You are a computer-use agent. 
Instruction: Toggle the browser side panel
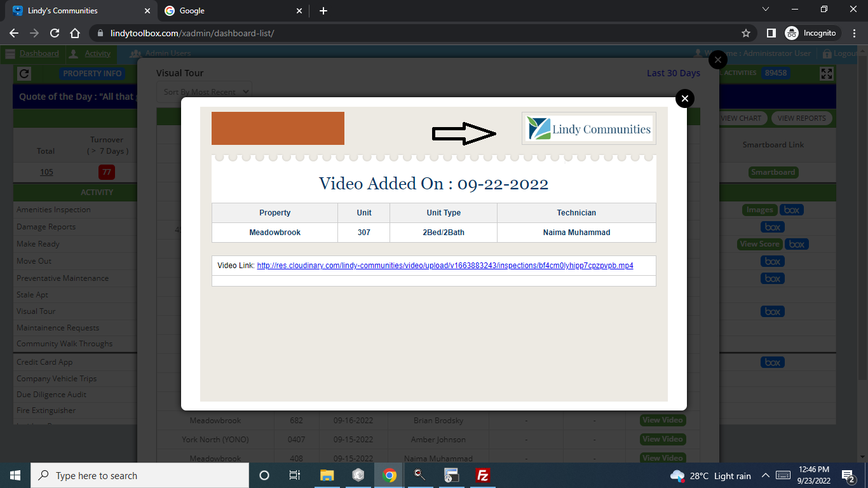coord(771,33)
